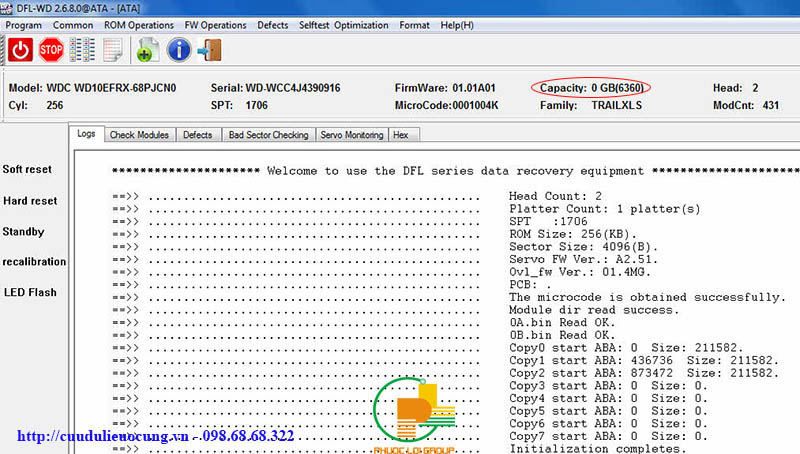Open the Format menu
This screenshot has width=800, height=454.
(x=414, y=24)
